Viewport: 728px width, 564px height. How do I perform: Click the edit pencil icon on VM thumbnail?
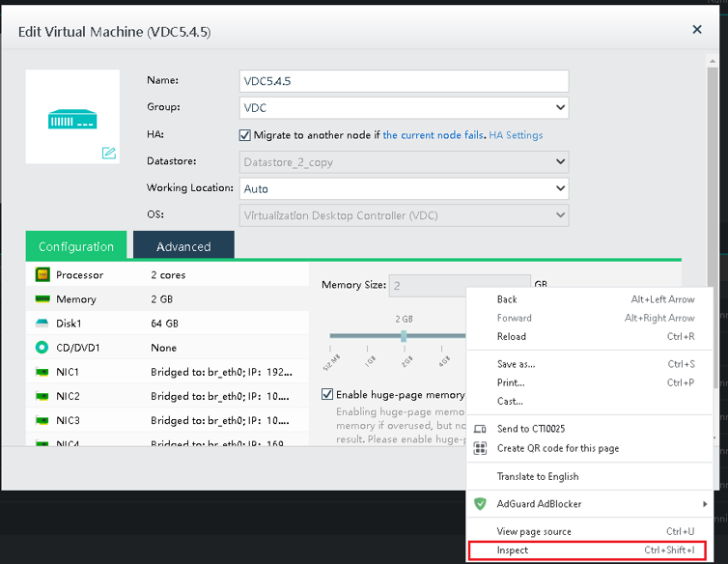pos(109,153)
